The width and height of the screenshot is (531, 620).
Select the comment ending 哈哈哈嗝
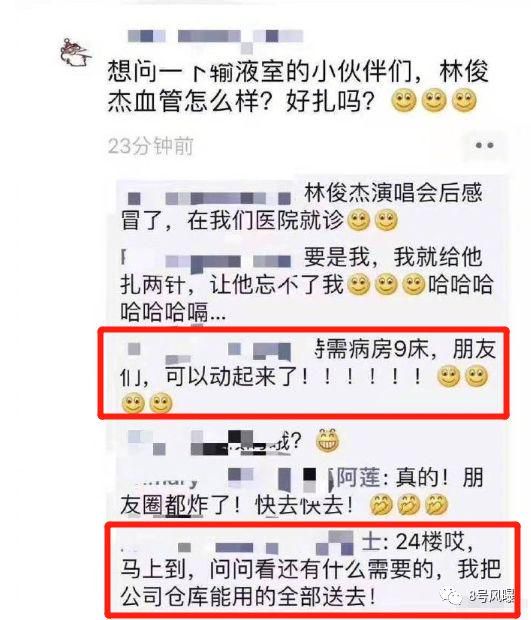click(x=307, y=284)
